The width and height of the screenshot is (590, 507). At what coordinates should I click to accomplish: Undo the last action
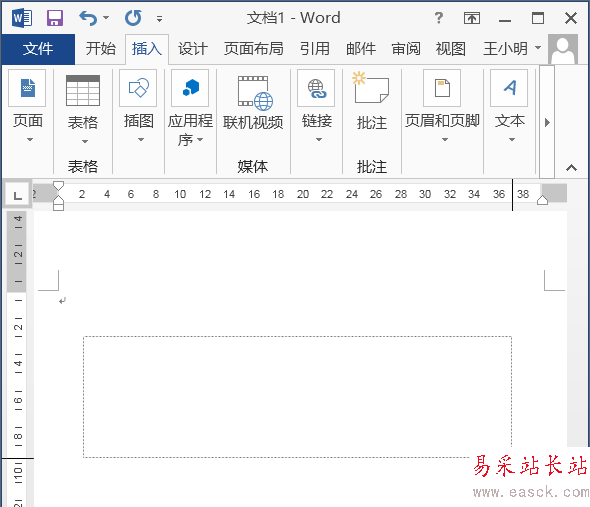(88, 18)
